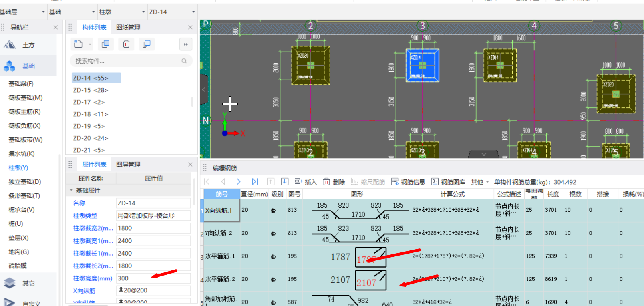This screenshot has width=644, height=306.
Task: Select 筏板基础(M) in navigation
Action: (x=26, y=97)
